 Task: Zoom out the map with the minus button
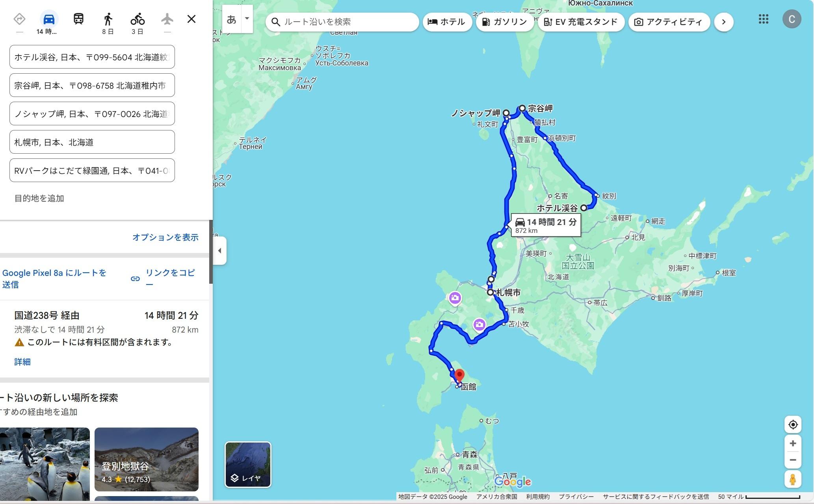[x=793, y=460]
